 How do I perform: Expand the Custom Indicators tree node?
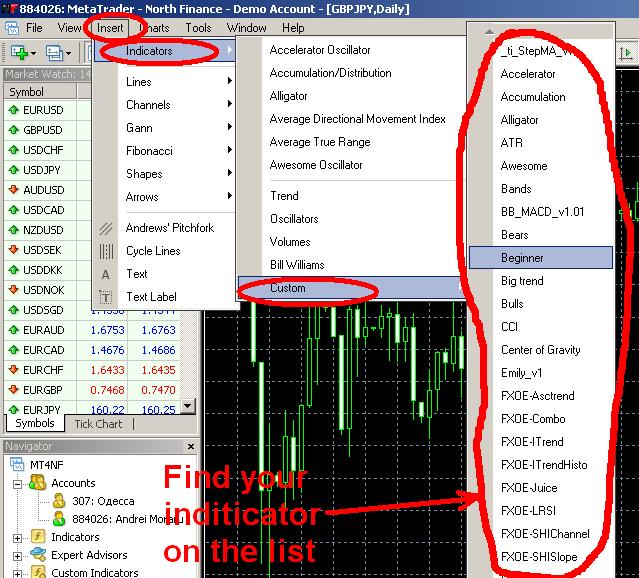[17, 574]
